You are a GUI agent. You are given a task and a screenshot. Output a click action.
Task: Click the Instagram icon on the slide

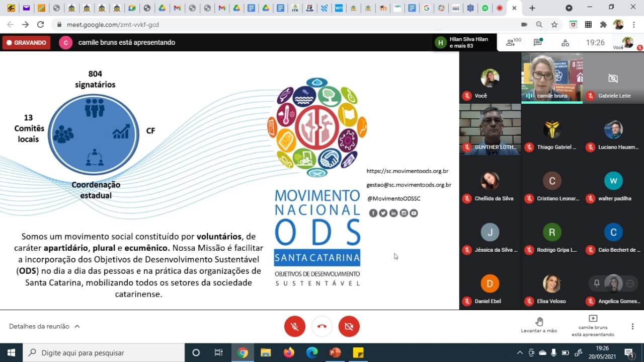click(404, 213)
